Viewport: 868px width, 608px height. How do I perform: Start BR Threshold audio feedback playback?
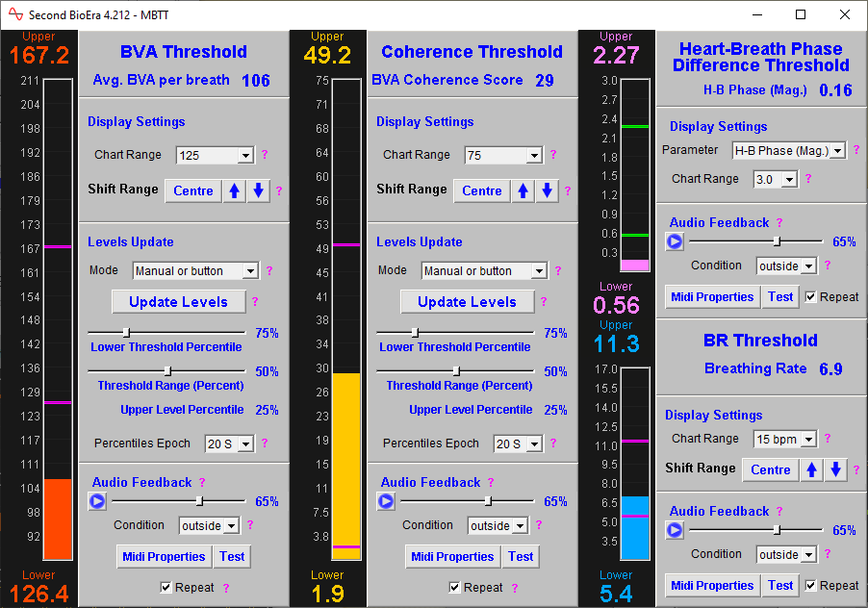tap(675, 530)
